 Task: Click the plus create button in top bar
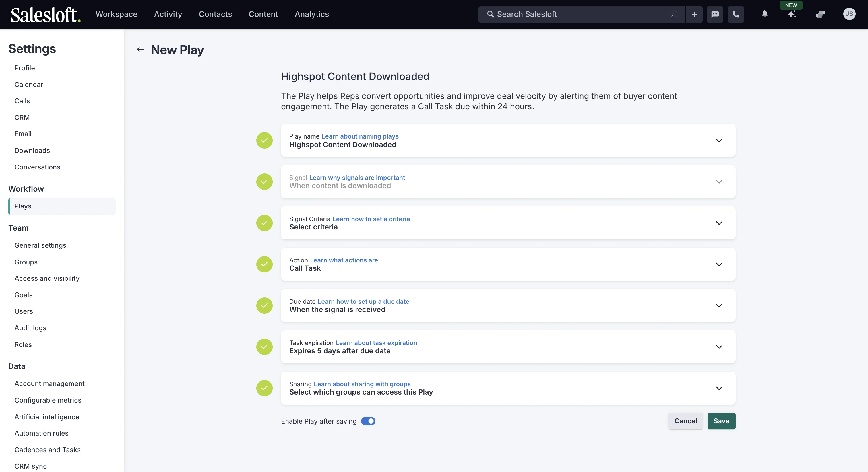(694, 14)
